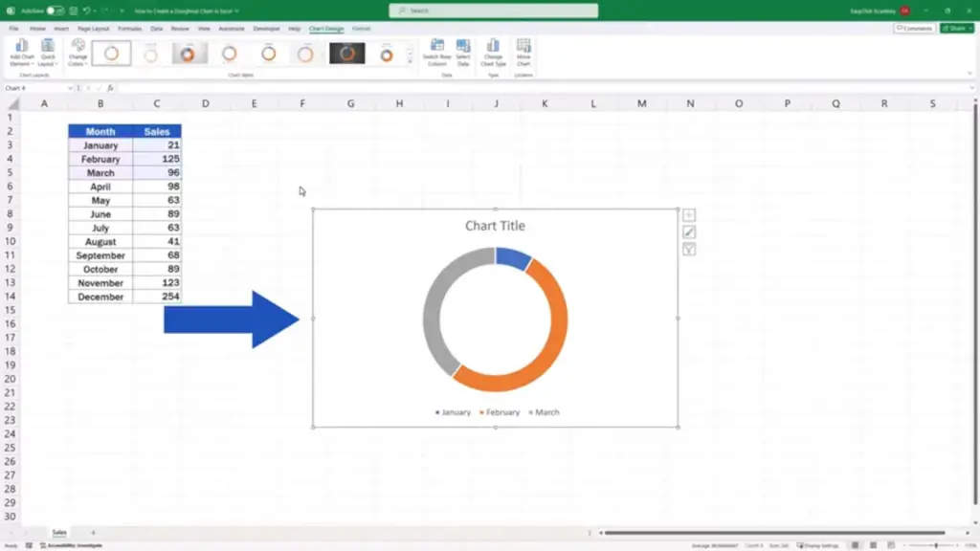The height and width of the screenshot is (551, 980).
Task: Open the Select Data dialog
Action: (x=463, y=54)
